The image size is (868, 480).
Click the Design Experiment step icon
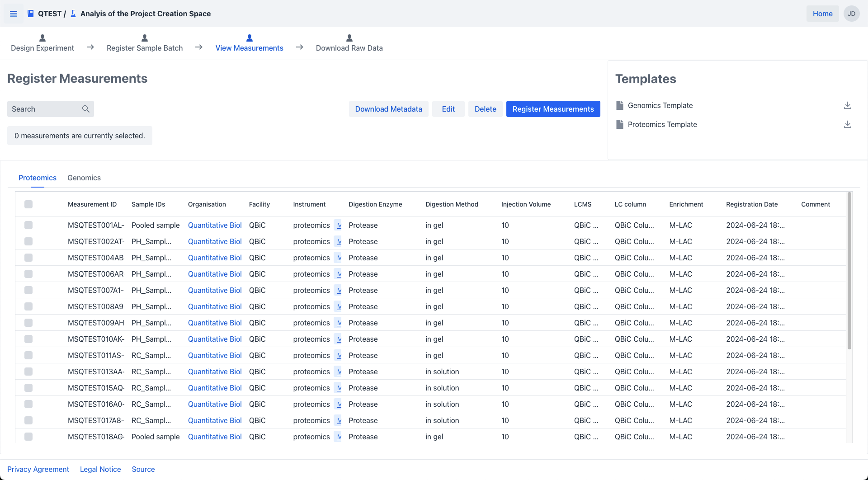click(x=42, y=38)
